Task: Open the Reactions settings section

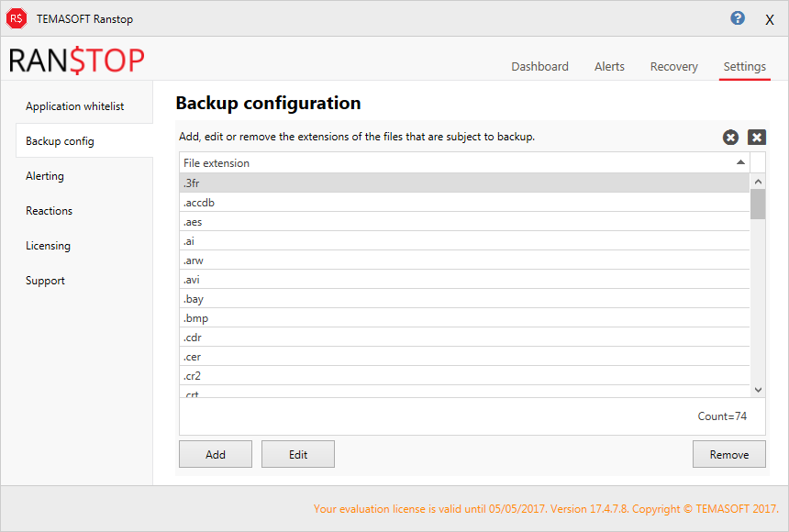Action: pyautogui.click(x=49, y=211)
